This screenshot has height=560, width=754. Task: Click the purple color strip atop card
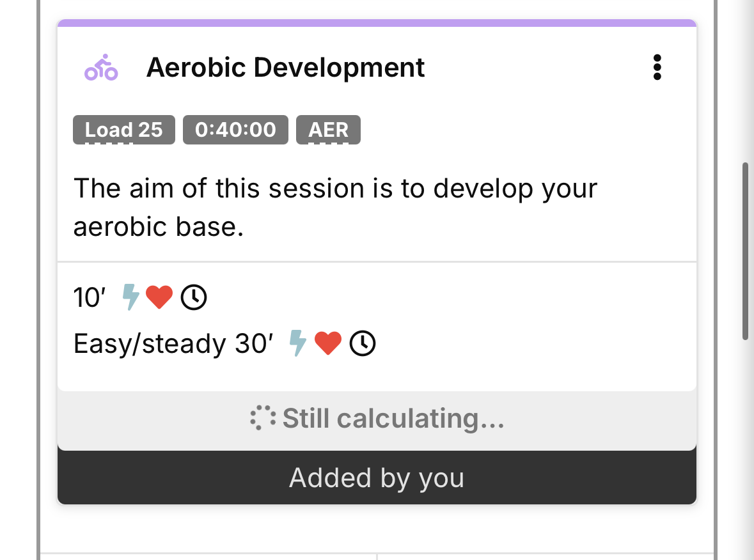(x=377, y=23)
